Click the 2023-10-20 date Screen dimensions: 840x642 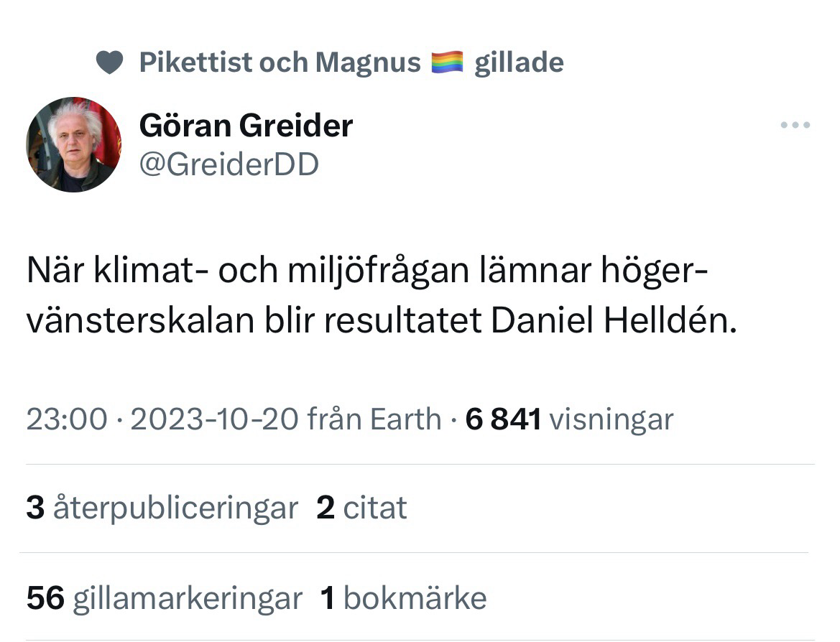(x=213, y=419)
